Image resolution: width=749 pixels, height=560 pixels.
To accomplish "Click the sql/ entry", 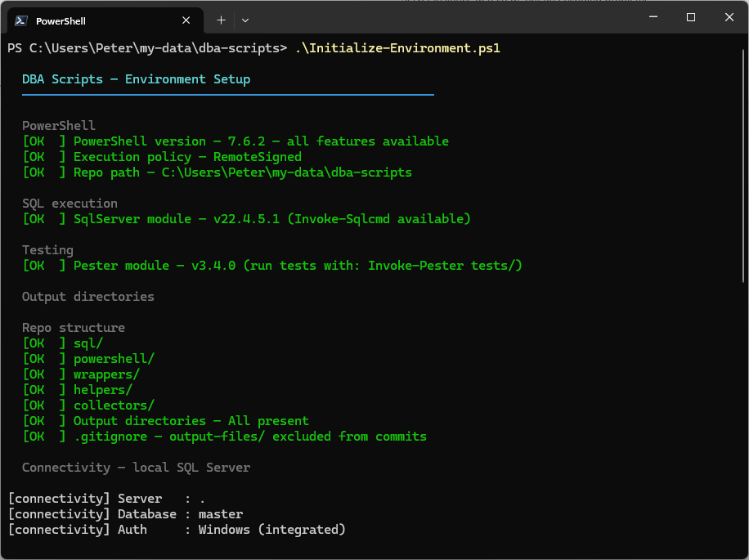I will tap(63, 343).
